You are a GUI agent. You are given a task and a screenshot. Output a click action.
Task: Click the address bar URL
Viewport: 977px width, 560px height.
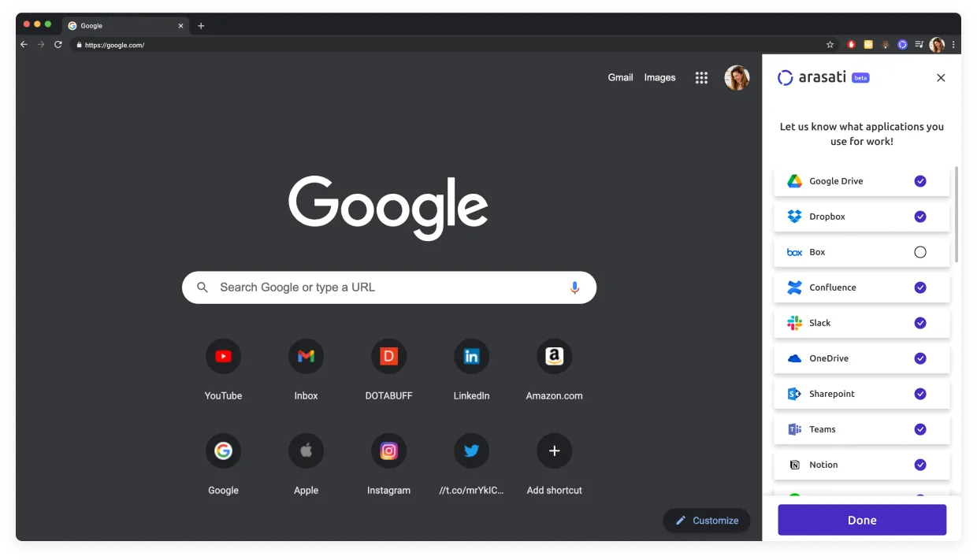[114, 45]
